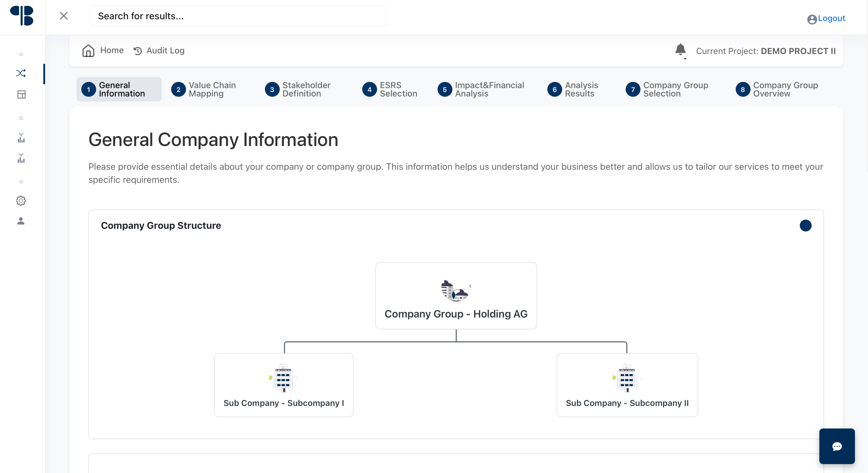Open Company Group Overview step
868x473 pixels.
(x=777, y=89)
